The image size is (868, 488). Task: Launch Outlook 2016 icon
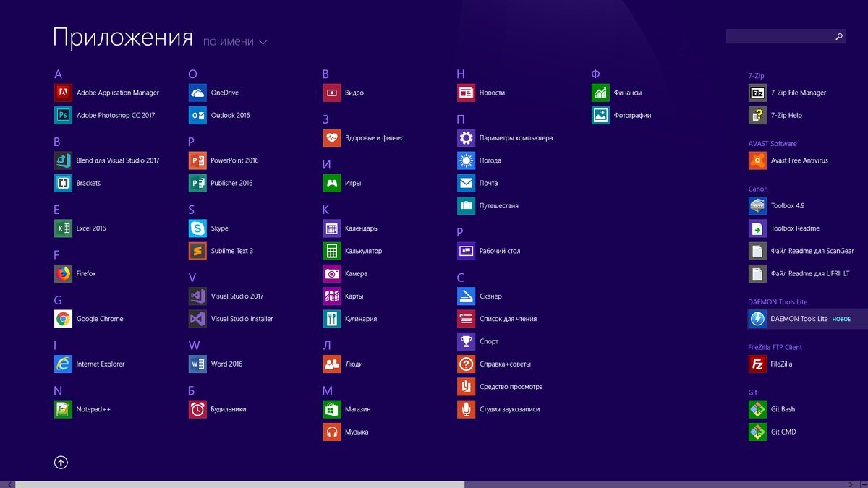(198, 115)
